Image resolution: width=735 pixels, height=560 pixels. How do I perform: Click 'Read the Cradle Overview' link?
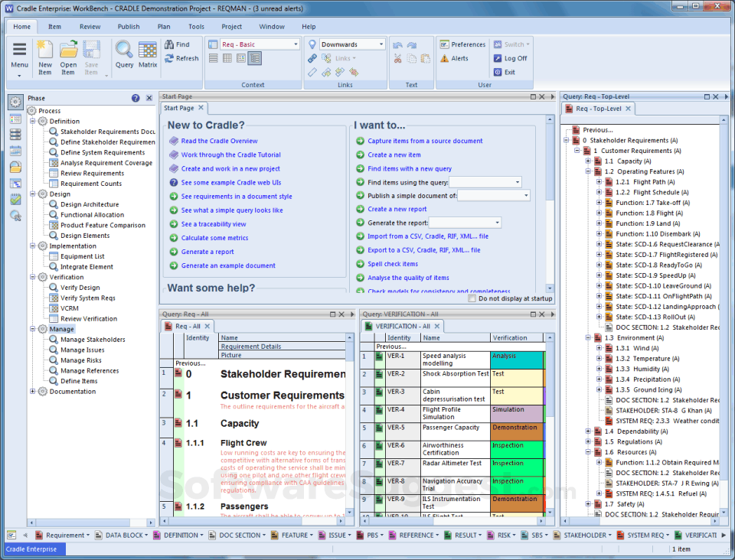(x=219, y=141)
